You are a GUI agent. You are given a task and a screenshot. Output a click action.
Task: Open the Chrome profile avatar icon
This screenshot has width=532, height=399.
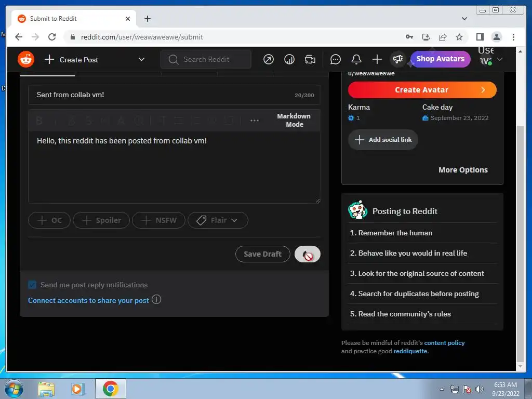coord(496,37)
